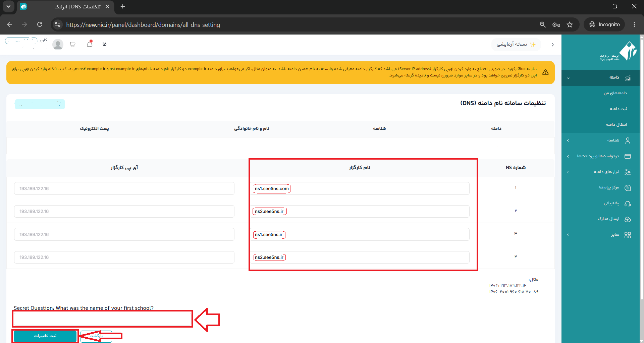The width and height of the screenshot is (644, 343).
Task: Open دامنه‌های من menu item
Action: click(x=615, y=93)
